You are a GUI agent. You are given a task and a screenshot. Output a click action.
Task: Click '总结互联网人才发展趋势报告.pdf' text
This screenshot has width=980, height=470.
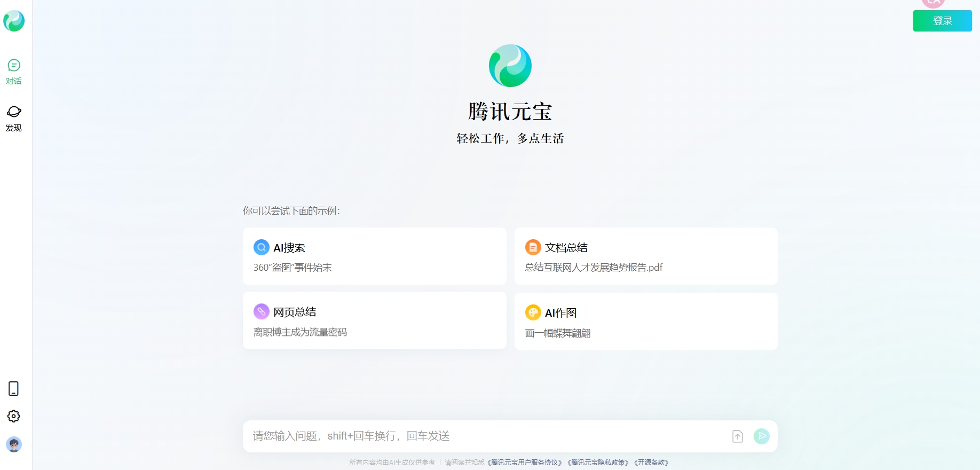click(x=594, y=268)
